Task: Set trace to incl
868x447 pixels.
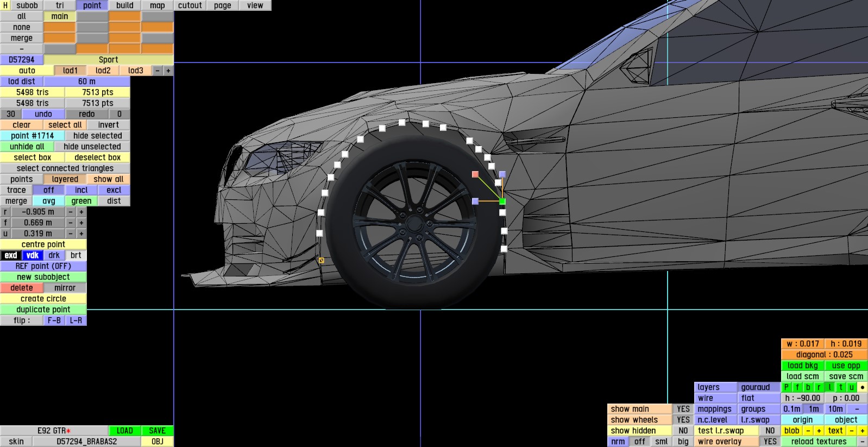Action: pyautogui.click(x=81, y=190)
